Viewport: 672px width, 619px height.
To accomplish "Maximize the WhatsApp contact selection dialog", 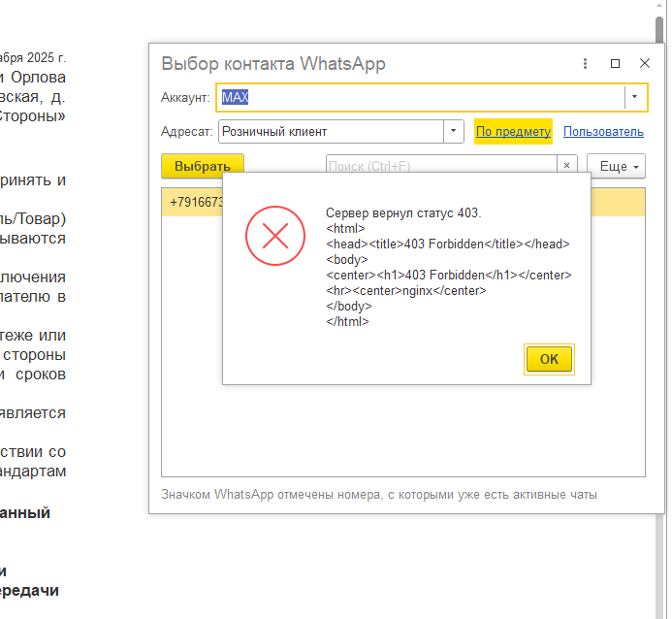I will click(x=615, y=64).
